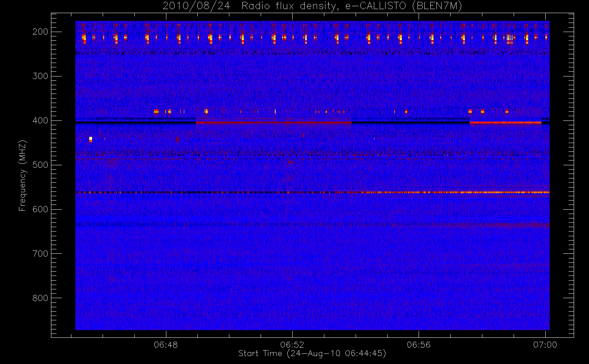Click the 06:56 time tick label

419,345
